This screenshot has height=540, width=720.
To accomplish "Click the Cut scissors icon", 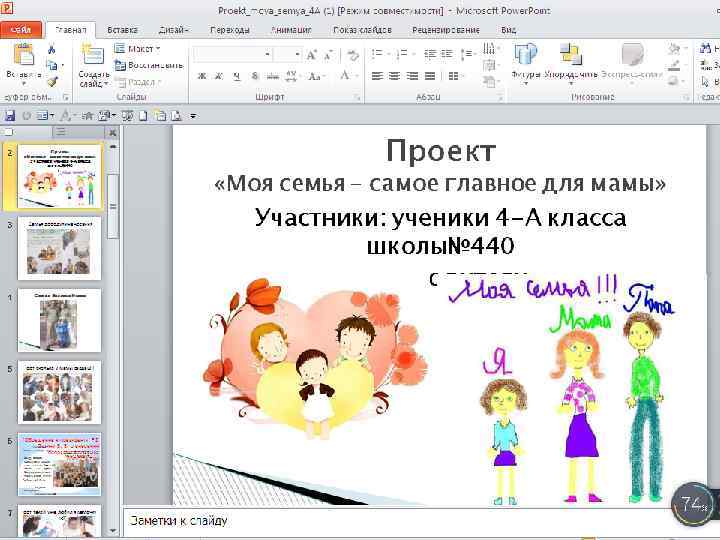I will tap(51, 48).
